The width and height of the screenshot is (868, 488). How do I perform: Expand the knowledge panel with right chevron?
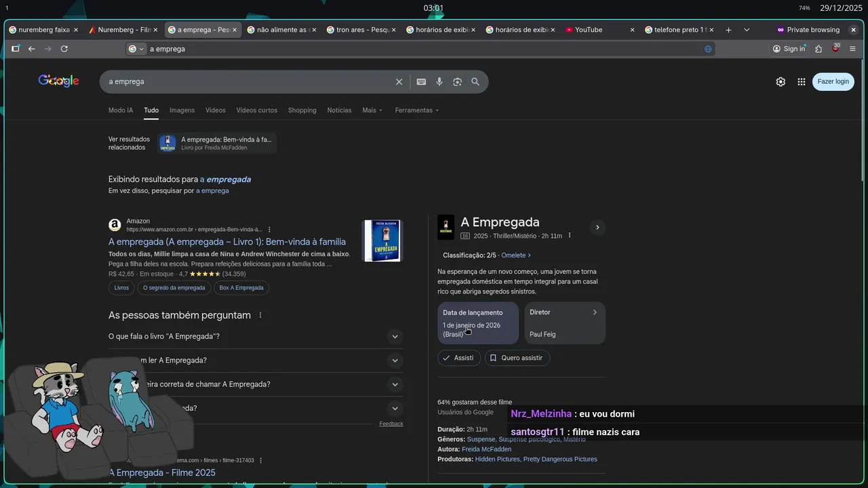point(597,227)
